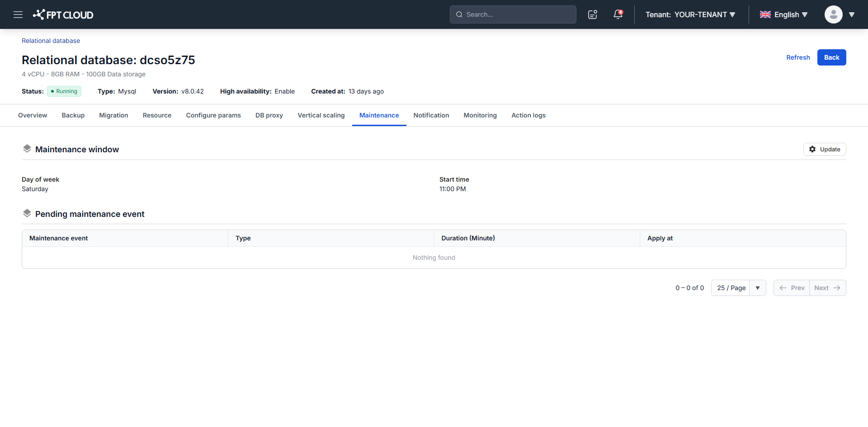View the Action logs tab
The height and width of the screenshot is (427, 868).
coord(528,115)
